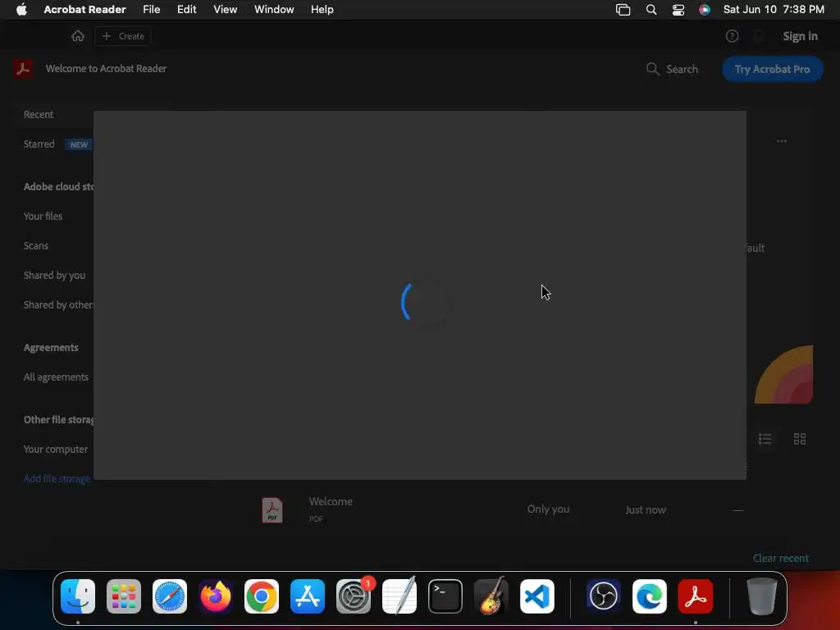
Task: Open Finder from the Dock
Action: 78,596
